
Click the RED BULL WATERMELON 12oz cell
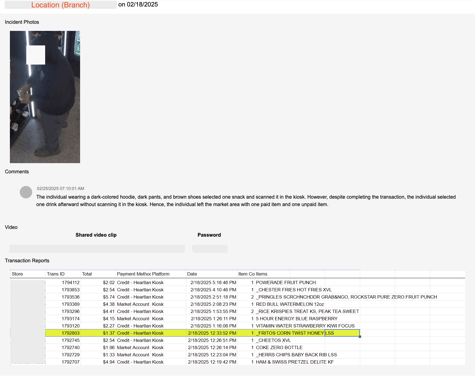click(x=290, y=304)
